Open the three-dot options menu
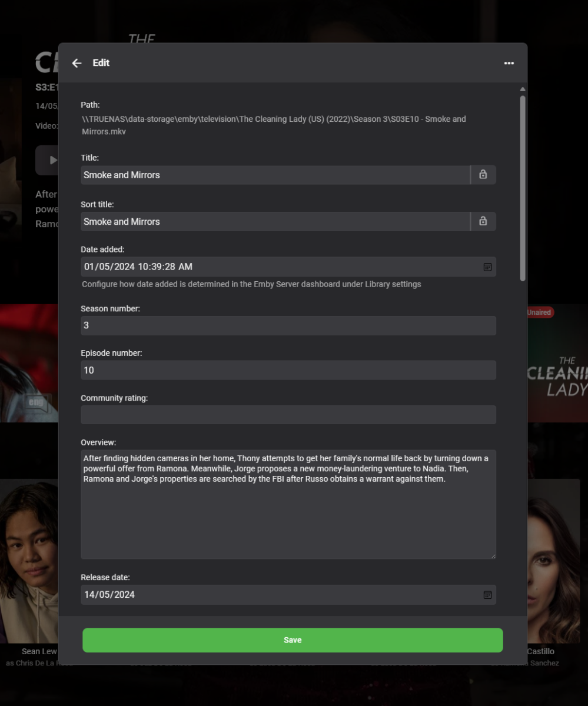Viewport: 588px width, 706px height. tap(509, 63)
